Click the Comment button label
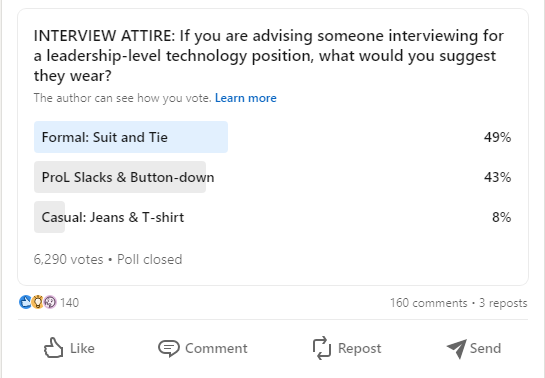 [216, 348]
